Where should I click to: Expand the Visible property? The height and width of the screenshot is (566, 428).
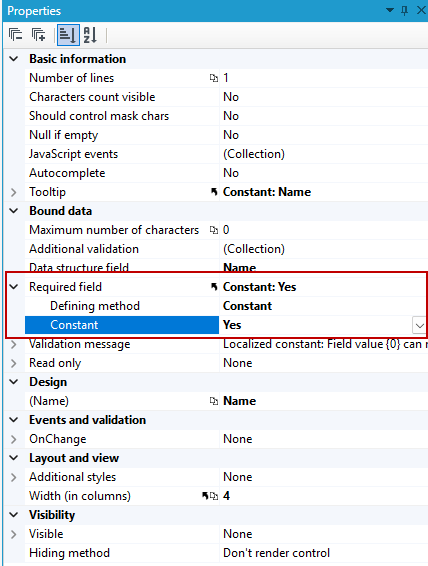[13, 534]
